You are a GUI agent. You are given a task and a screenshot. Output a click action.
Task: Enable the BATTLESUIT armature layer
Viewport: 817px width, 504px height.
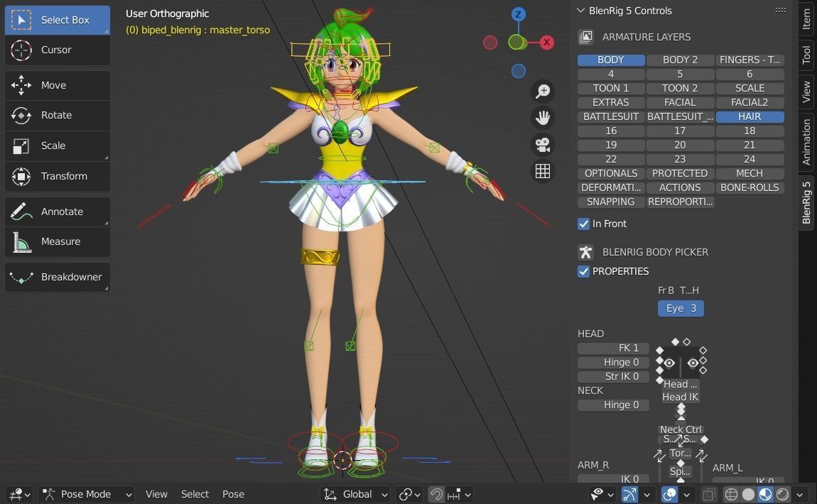point(611,116)
